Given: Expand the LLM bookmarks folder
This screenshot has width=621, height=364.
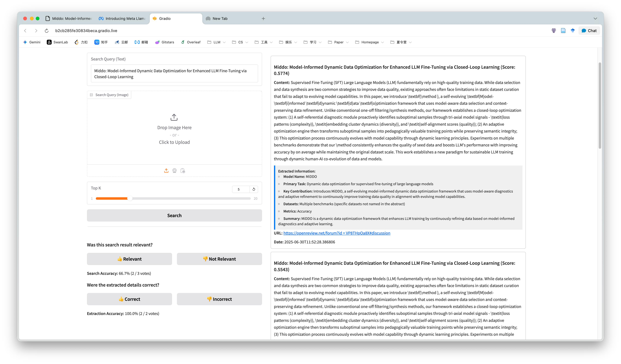Looking at the screenshot, I should pyautogui.click(x=216, y=42).
